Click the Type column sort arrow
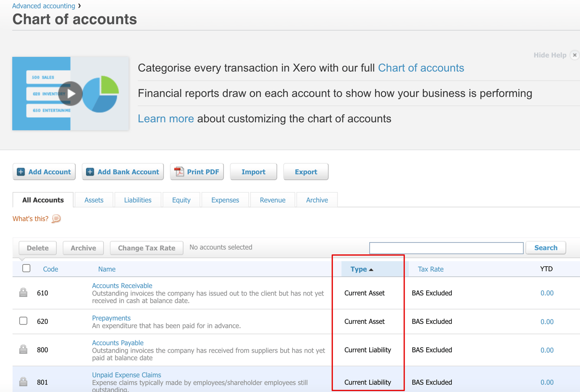Viewport: 580px width, 392px height. (371, 269)
